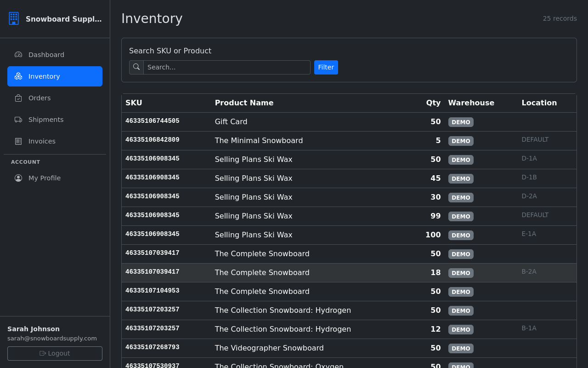Click the magnifying glass search icon
The image size is (588, 368).
(136, 67)
